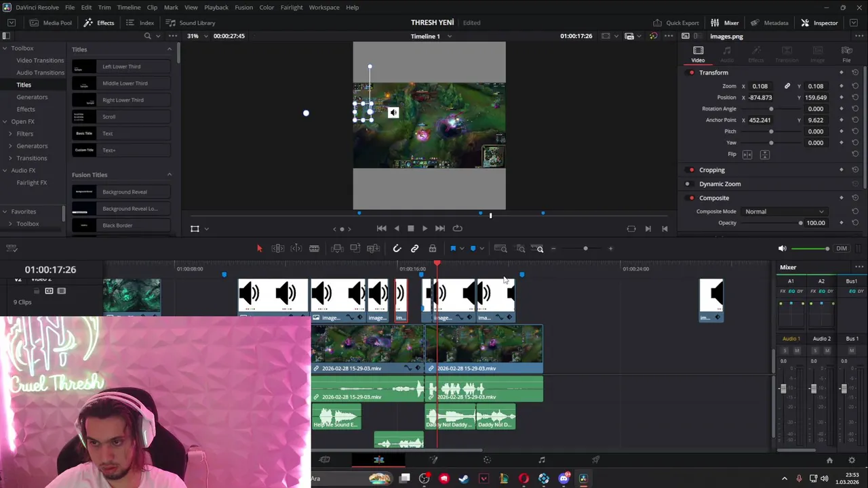The width and height of the screenshot is (868, 488).
Task: Collapse the Titles list section
Action: click(169, 49)
